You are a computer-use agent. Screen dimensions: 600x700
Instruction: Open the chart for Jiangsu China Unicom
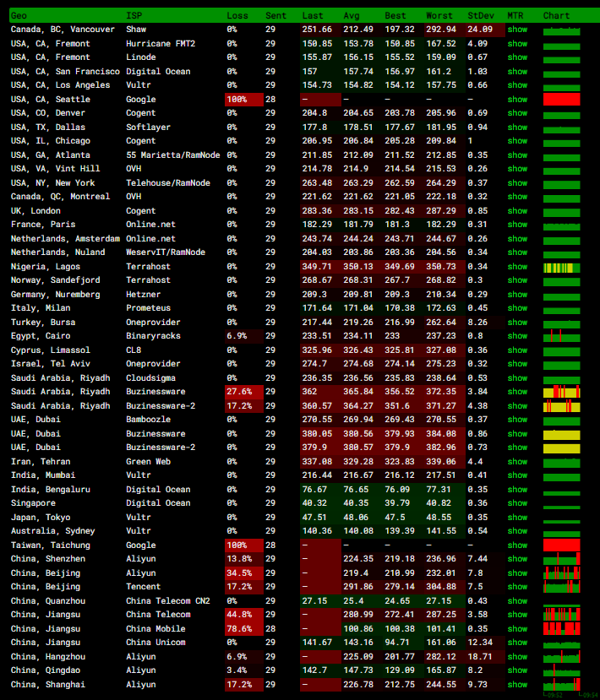pos(562,644)
